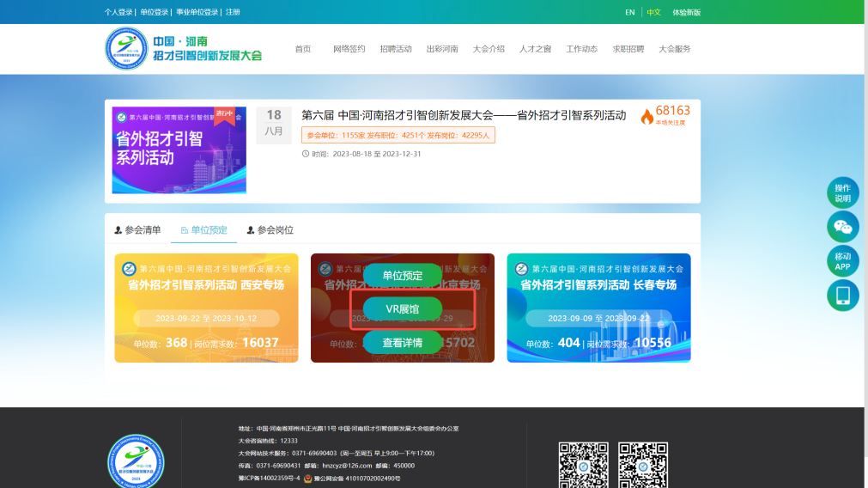Open the 人才之窗 navigation item
Viewport: 868px width, 488px height.
pyautogui.click(x=535, y=49)
